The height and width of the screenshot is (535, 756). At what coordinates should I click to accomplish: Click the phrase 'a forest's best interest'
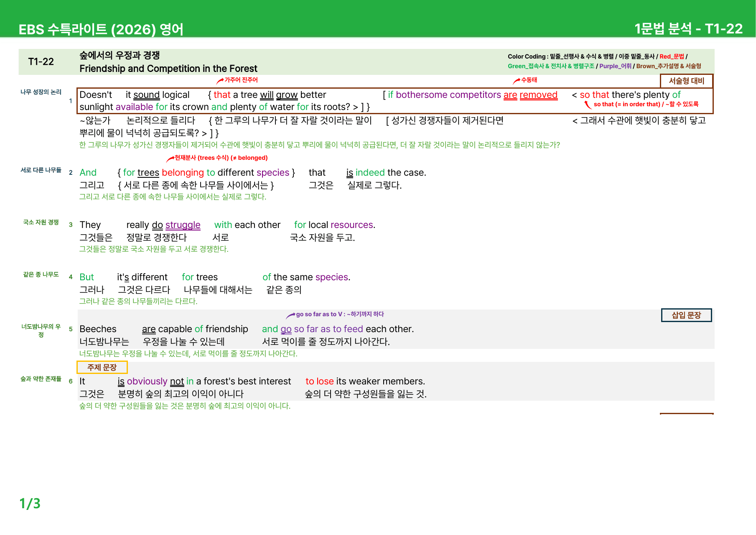click(244, 381)
